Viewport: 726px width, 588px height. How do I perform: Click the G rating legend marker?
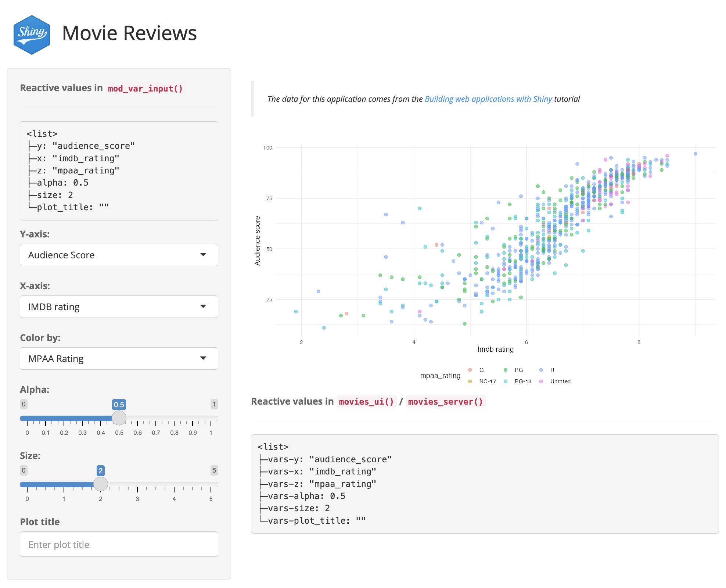pyautogui.click(x=470, y=370)
